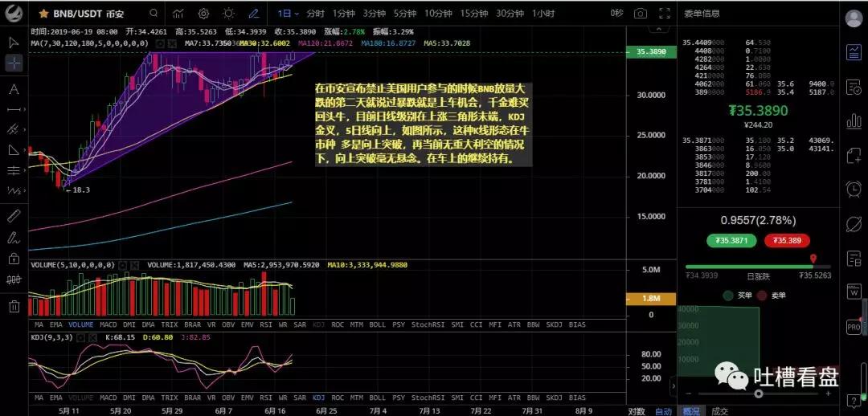Take a chart screenshot with camera icon

coord(641,14)
